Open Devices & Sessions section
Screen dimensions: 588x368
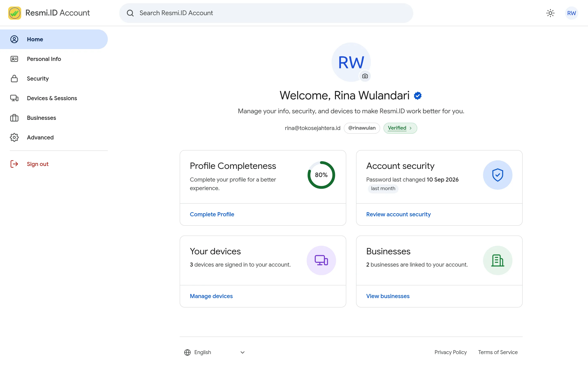54,98
